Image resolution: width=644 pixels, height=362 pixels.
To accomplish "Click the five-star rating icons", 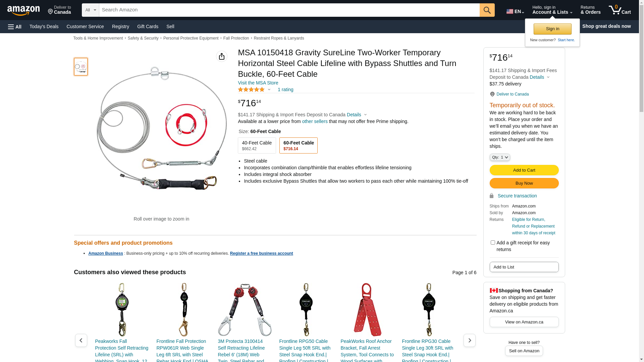I will (x=251, y=89).
